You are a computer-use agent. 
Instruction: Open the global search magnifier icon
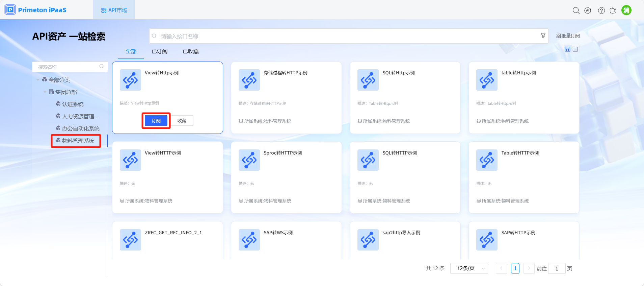pos(576,10)
